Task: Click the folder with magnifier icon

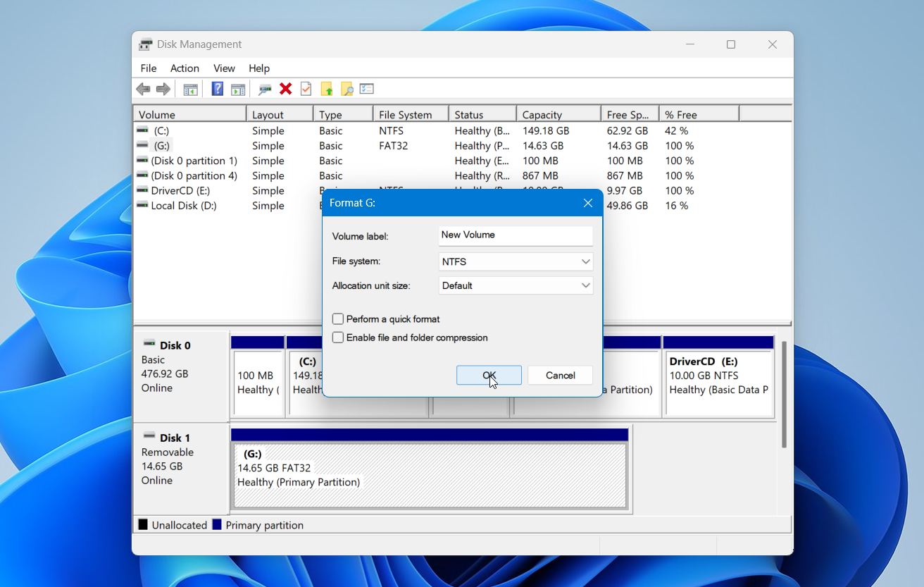Action: (x=346, y=89)
